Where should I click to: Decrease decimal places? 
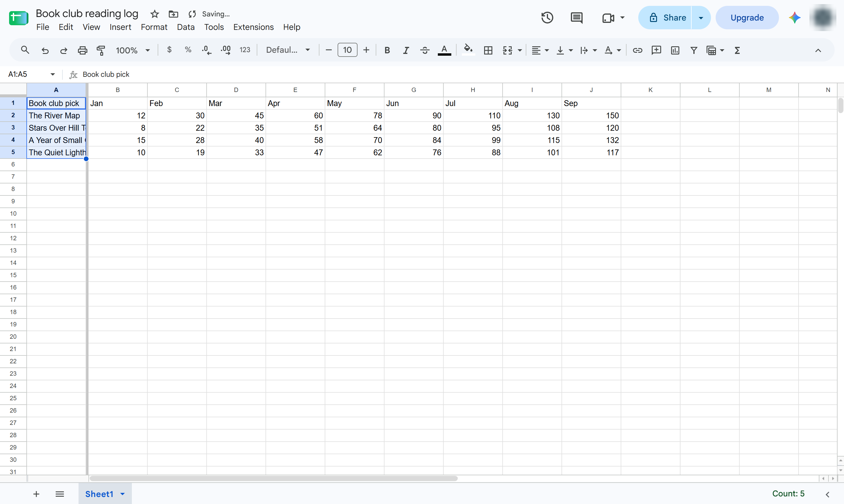[207, 50]
